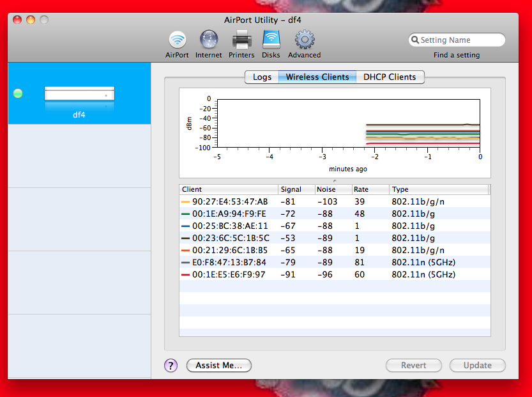Select client 00:23:6C:5C:1B:5C
The height and width of the screenshot is (397, 532).
coord(335,238)
